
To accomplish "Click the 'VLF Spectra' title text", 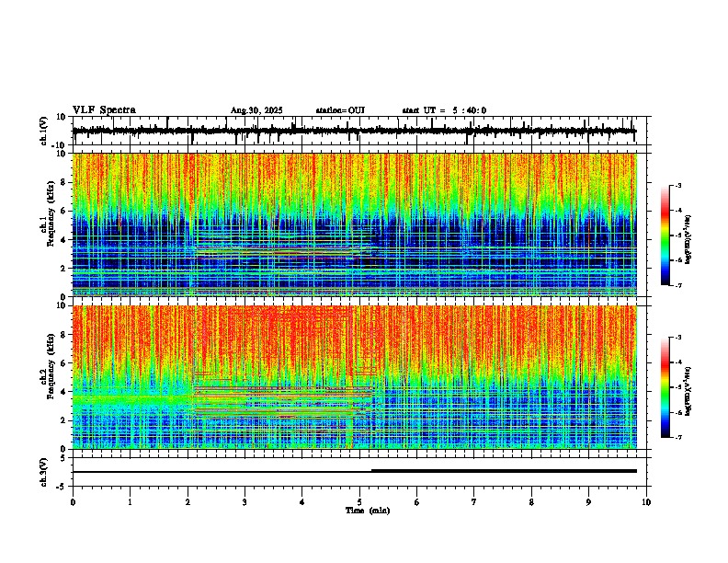I will click(x=104, y=110).
